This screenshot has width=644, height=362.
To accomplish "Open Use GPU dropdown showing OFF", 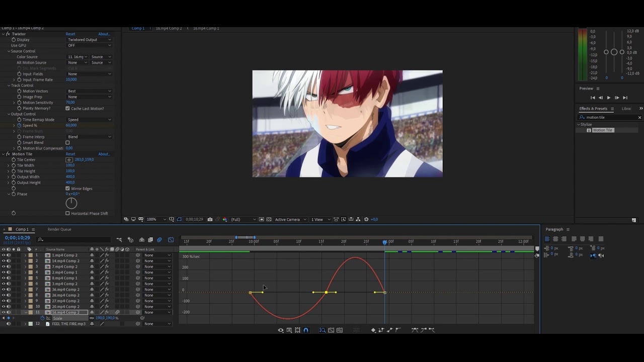I will pyautogui.click(x=90, y=45).
